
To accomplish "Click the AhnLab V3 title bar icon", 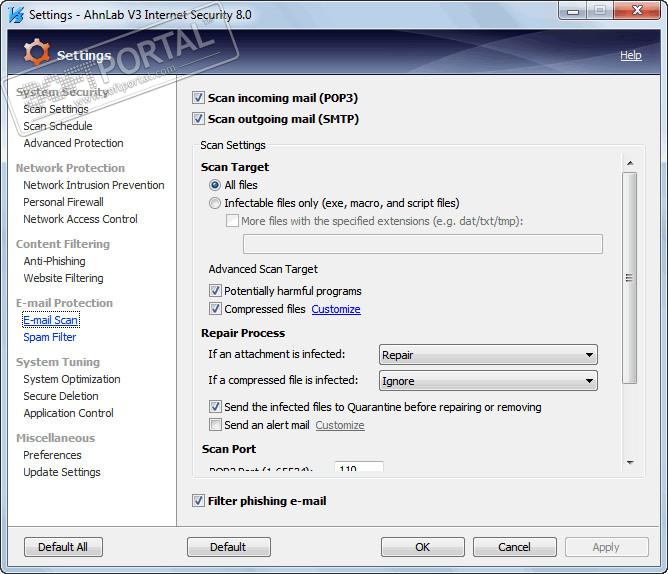I will pyautogui.click(x=16, y=14).
